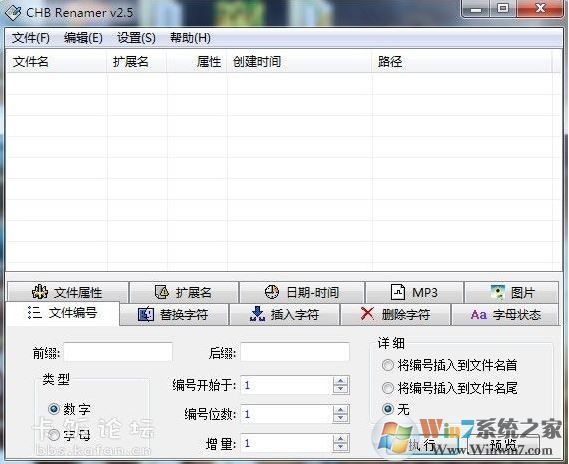
Task: Click the replace icon on 替换字符 tab
Action: [146, 315]
